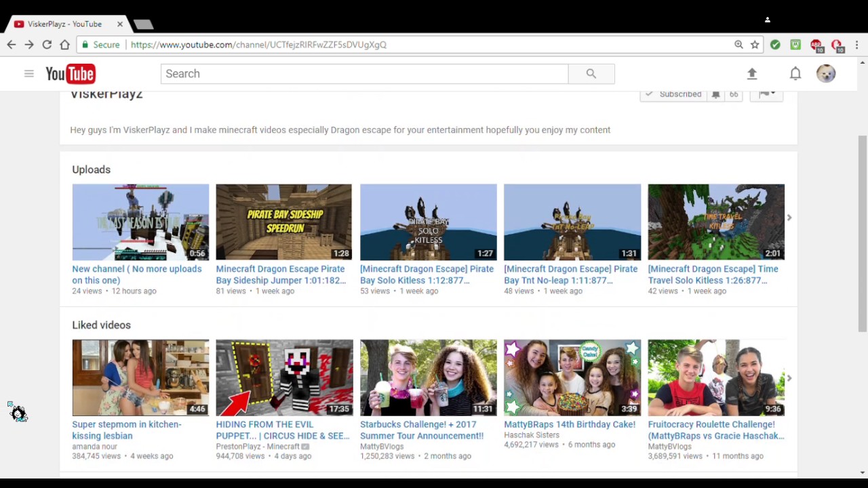This screenshot has width=868, height=488.
Task: Click the search magnifier button
Action: tap(591, 74)
